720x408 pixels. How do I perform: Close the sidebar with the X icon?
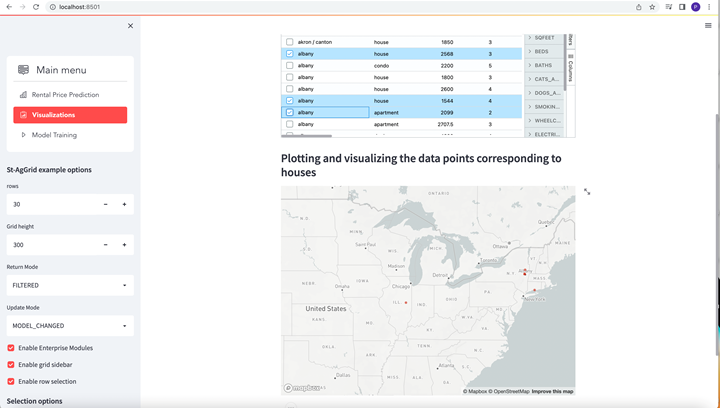[x=130, y=26]
